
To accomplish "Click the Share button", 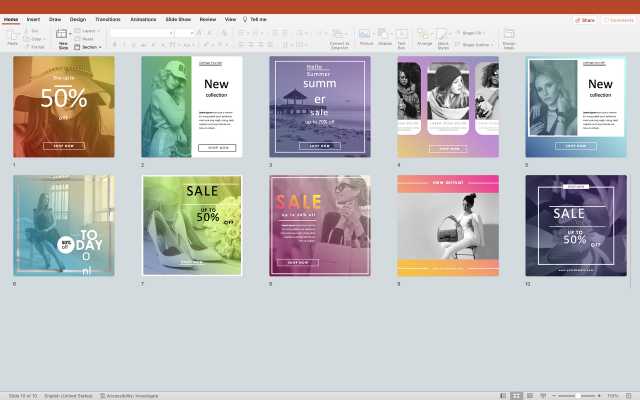I will point(585,19).
